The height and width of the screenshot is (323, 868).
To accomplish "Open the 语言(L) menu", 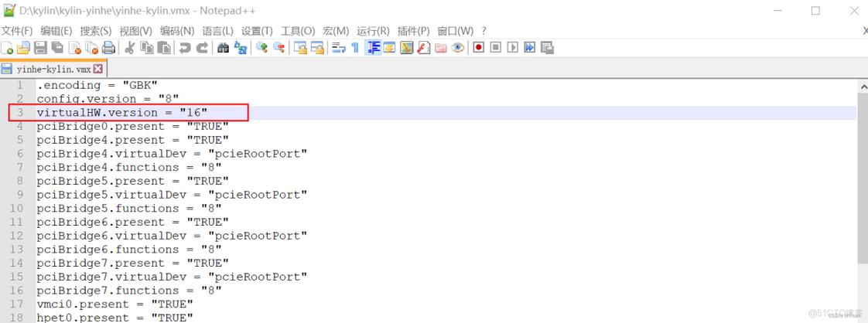I will pyautogui.click(x=217, y=31).
